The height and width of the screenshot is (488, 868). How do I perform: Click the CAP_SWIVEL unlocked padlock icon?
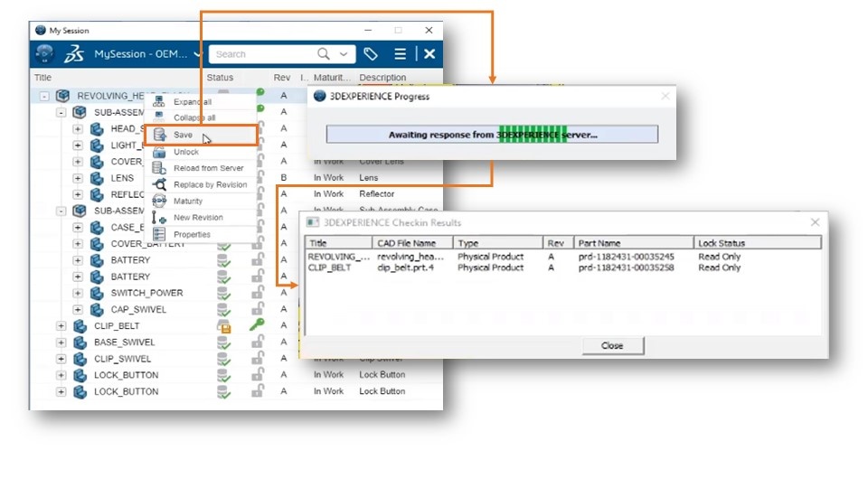coord(258,309)
